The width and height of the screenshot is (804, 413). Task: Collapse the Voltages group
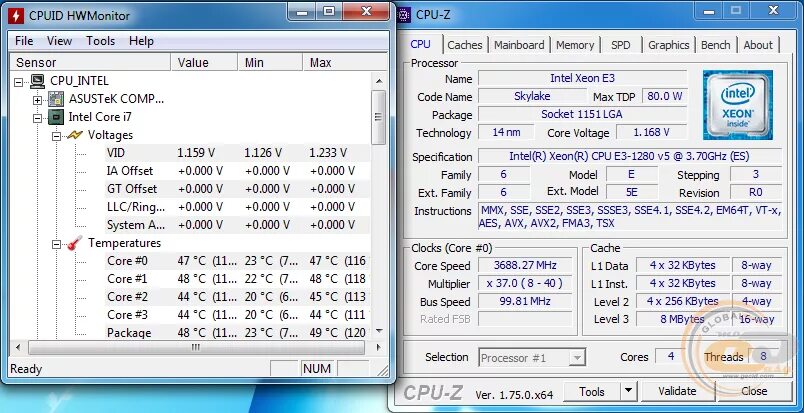pos(56,135)
